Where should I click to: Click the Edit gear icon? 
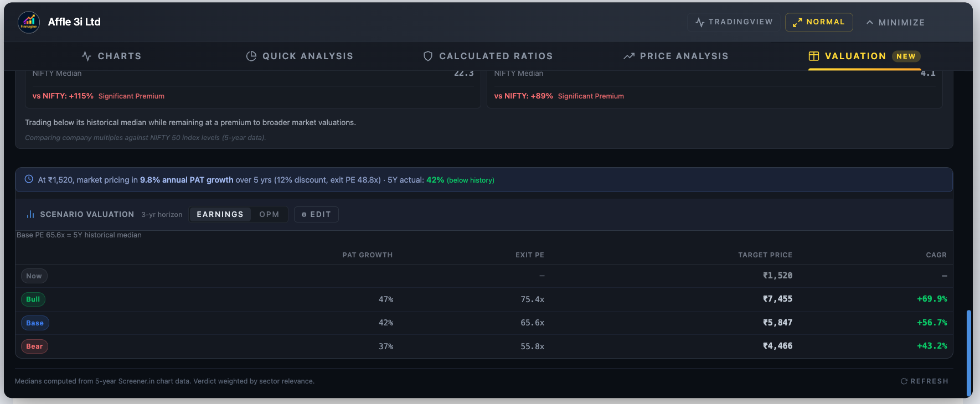pos(304,215)
